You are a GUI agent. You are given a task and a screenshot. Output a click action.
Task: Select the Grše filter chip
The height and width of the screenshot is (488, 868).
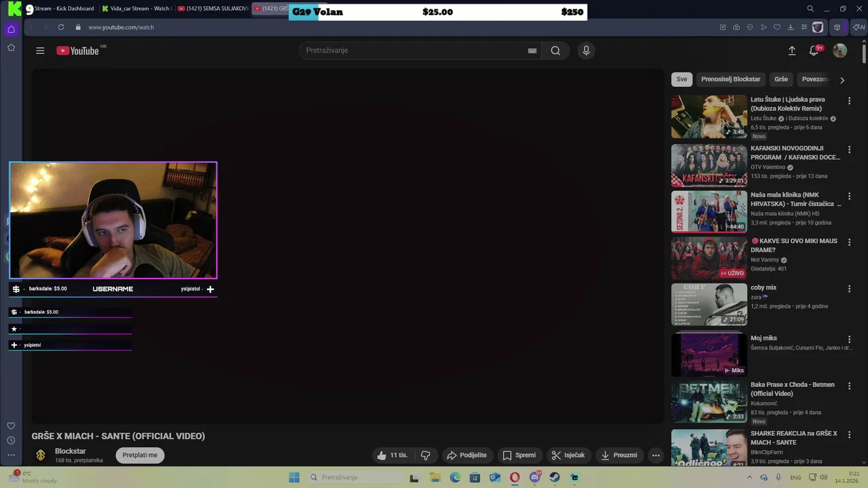[781, 79]
